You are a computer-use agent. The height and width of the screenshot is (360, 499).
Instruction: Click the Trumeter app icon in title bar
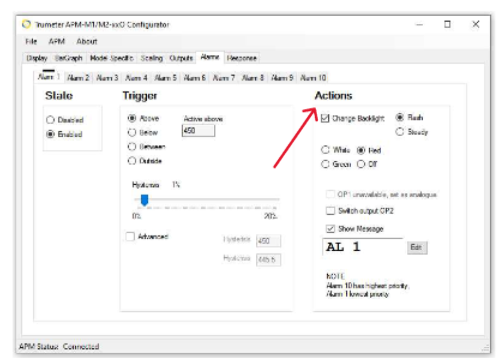click(x=27, y=24)
